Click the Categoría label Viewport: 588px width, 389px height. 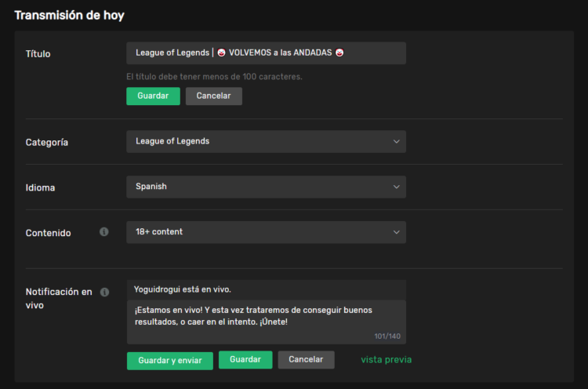47,143
